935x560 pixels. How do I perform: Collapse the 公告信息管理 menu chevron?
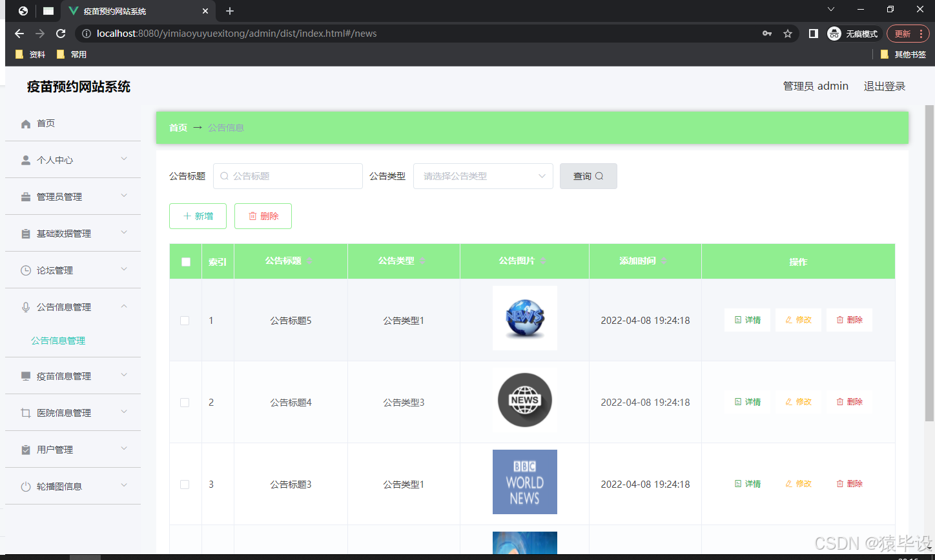[x=124, y=306]
